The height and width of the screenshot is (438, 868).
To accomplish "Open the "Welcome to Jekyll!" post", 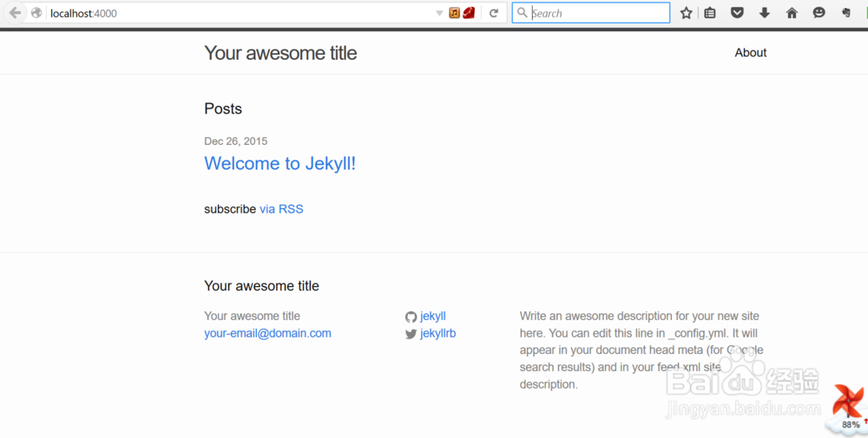I will tap(279, 164).
